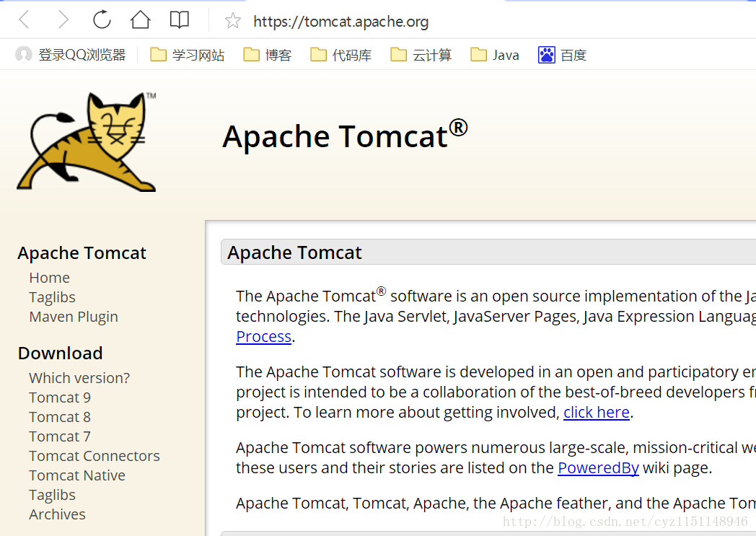The image size is (756, 536).
Task: Open the Home sidebar link
Action: pos(49,278)
